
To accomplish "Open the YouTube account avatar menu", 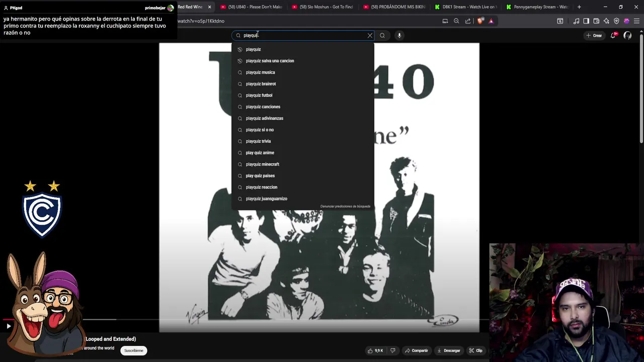I will point(627,35).
